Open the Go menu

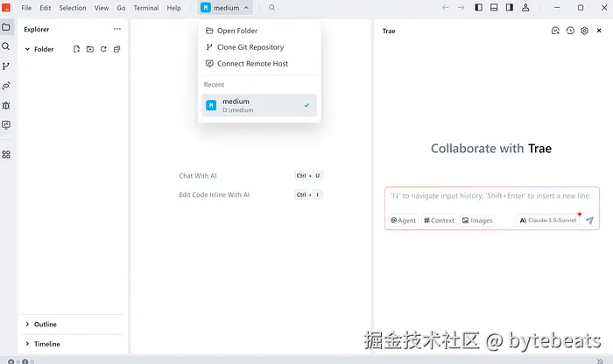coord(121,7)
